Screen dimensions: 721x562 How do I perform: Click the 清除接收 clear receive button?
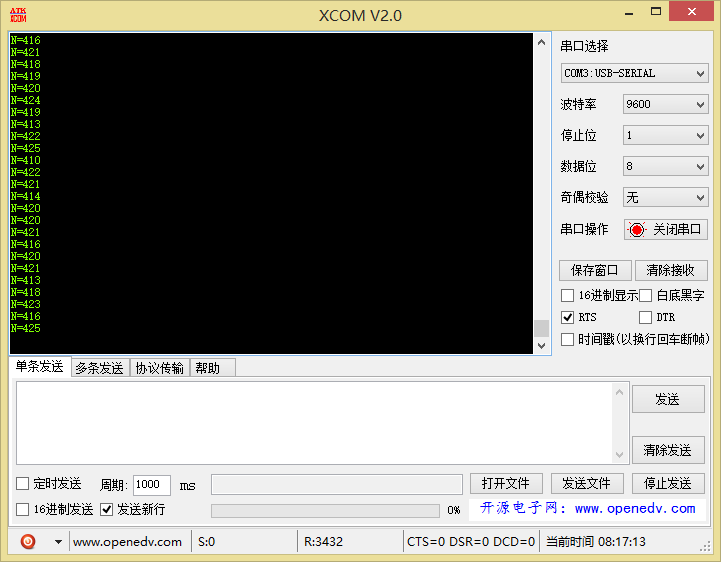(671, 270)
